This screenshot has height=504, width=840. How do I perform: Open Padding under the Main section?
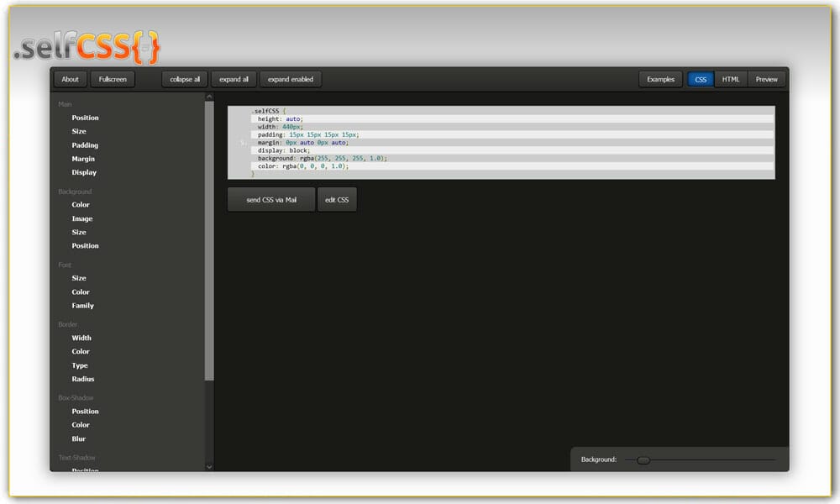pyautogui.click(x=85, y=145)
